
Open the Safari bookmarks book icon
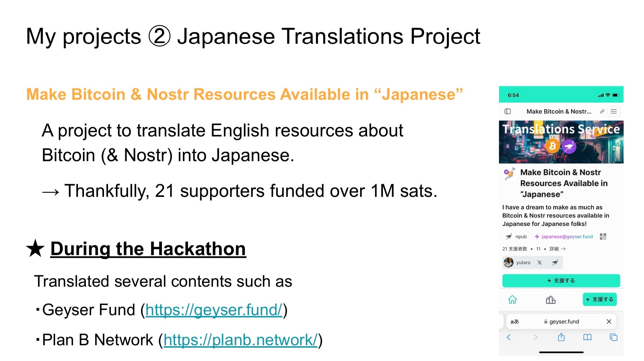pos(587,337)
